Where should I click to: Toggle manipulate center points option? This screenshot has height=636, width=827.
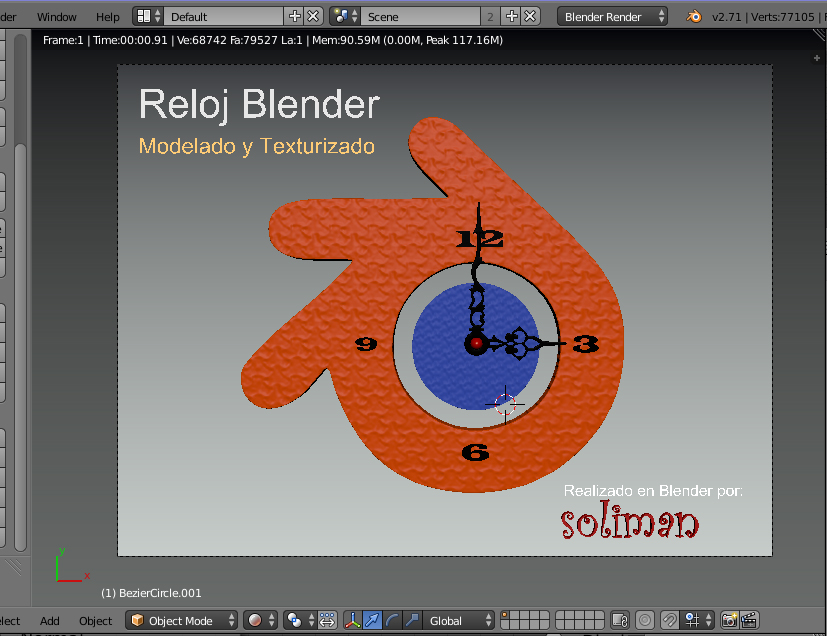coord(327,620)
